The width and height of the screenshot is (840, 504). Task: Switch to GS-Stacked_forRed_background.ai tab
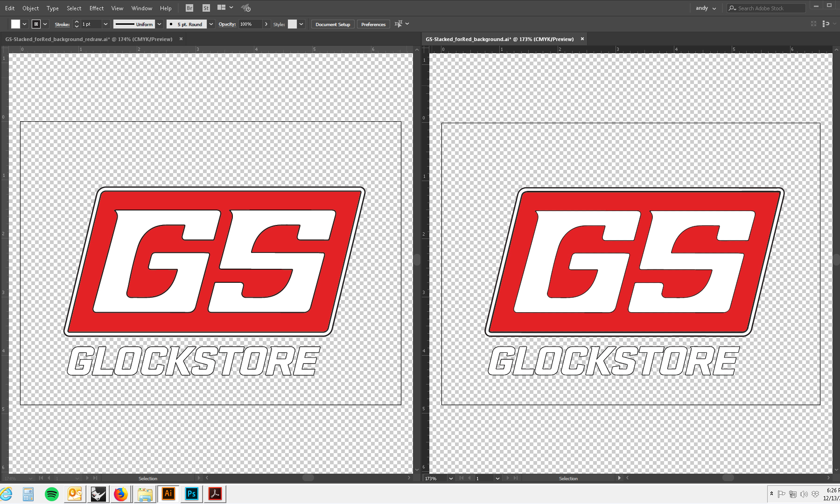(499, 39)
